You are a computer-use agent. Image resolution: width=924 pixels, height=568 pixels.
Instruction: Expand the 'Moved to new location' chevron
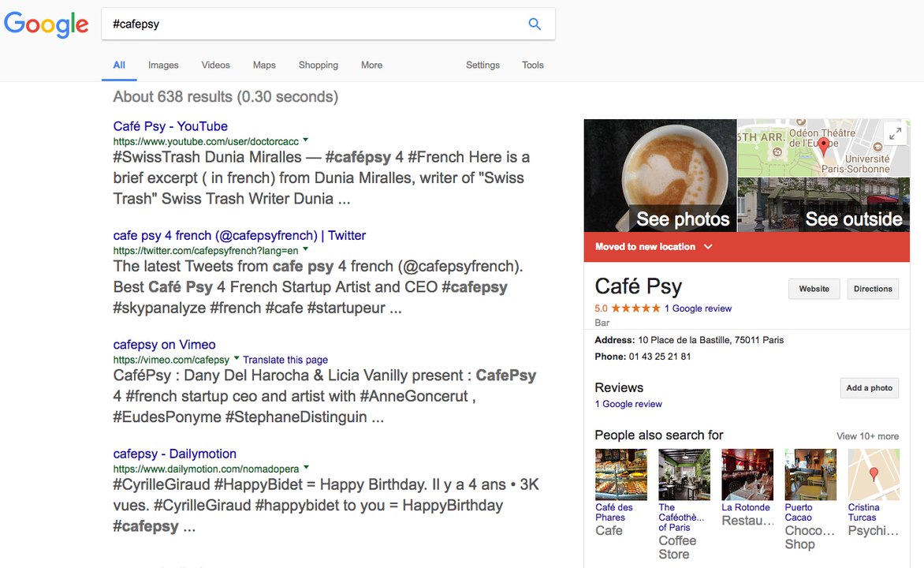click(x=708, y=247)
